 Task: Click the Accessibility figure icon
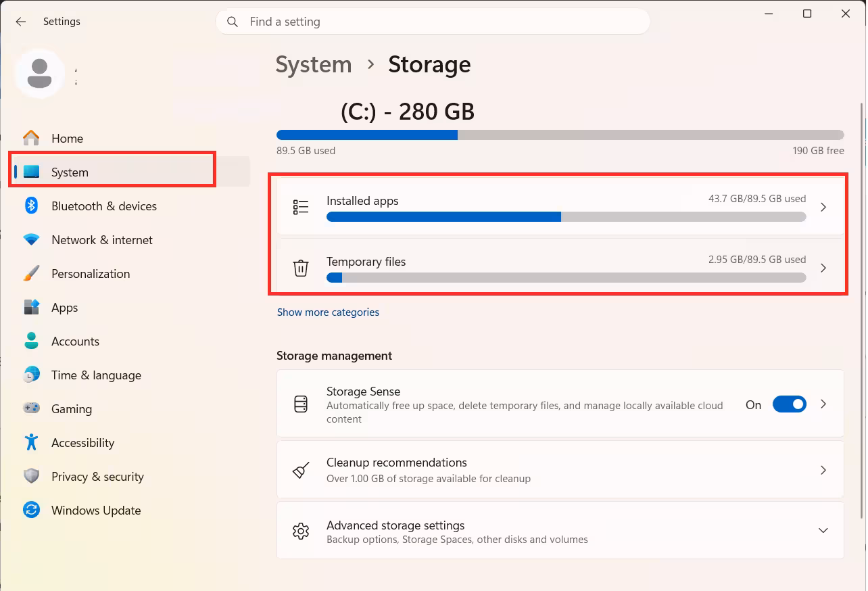point(31,442)
